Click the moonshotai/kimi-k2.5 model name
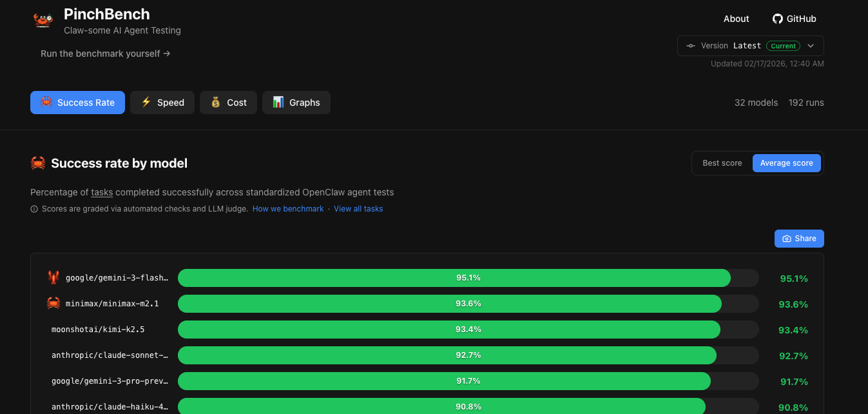 (98, 330)
